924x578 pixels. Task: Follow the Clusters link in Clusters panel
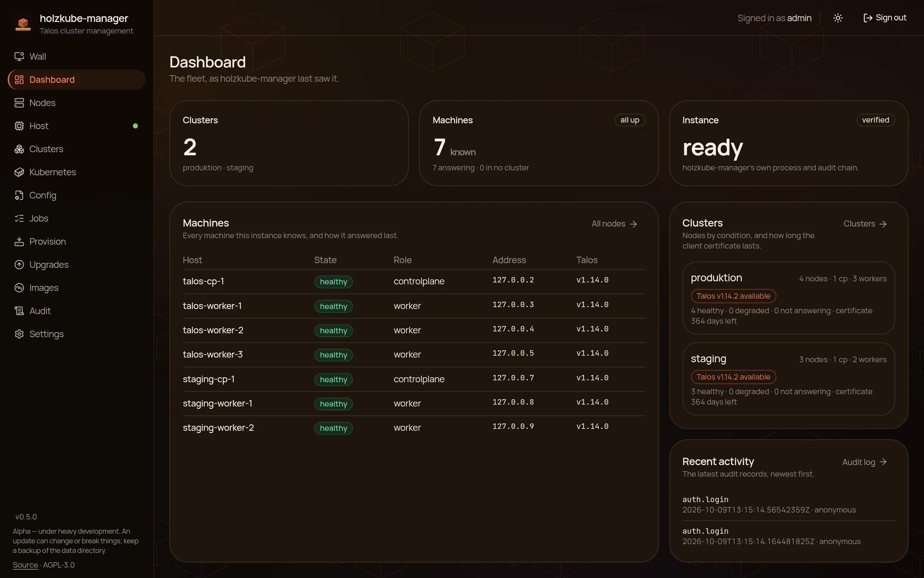865,224
